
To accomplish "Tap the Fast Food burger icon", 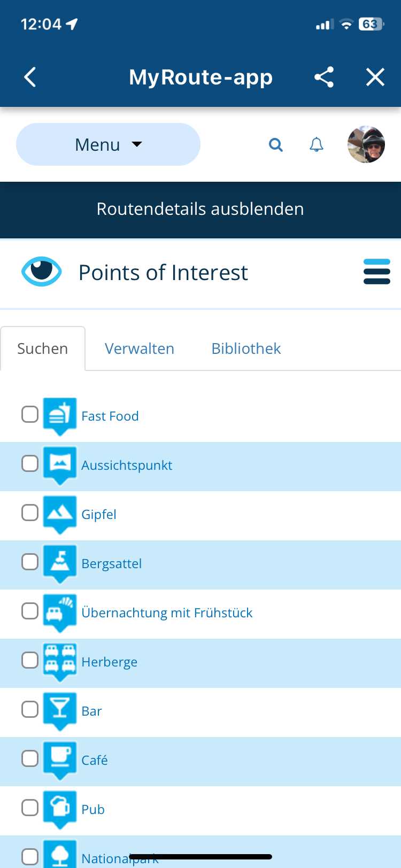I will click(x=59, y=415).
